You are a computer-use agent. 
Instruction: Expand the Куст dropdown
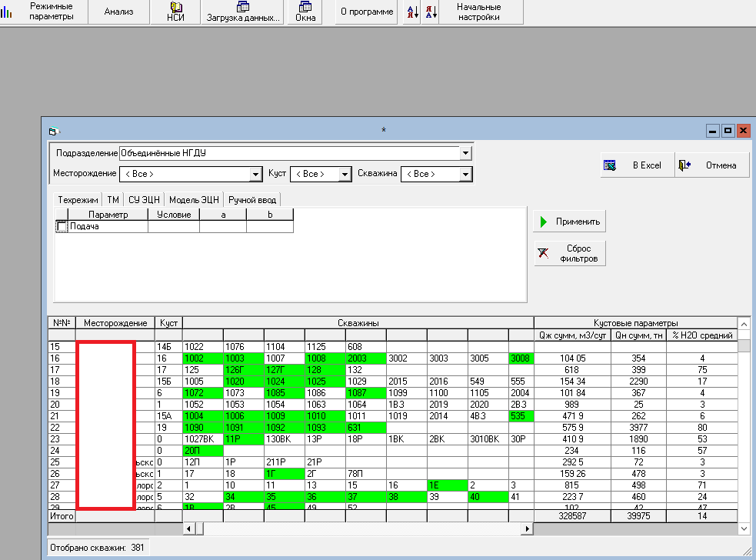tap(345, 174)
